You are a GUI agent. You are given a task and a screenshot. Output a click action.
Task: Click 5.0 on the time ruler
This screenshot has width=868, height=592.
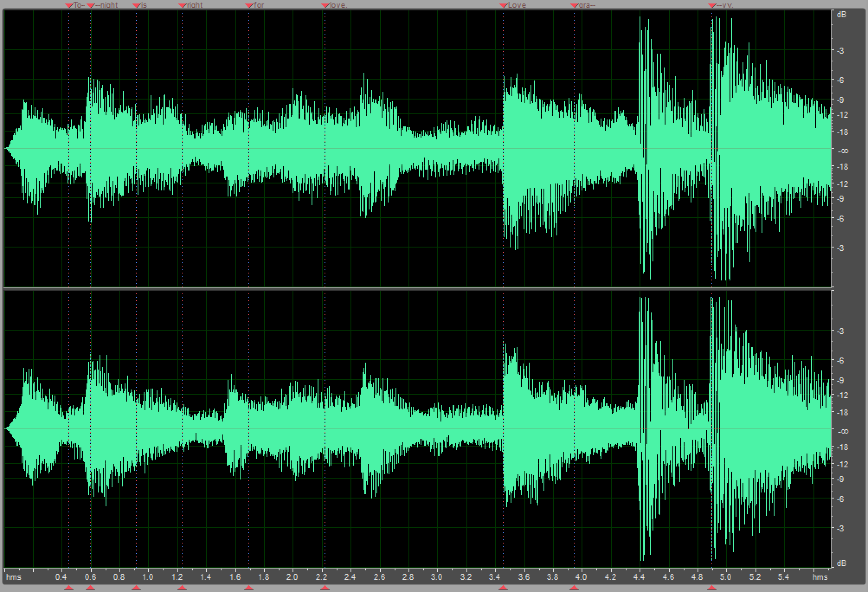pos(726,577)
